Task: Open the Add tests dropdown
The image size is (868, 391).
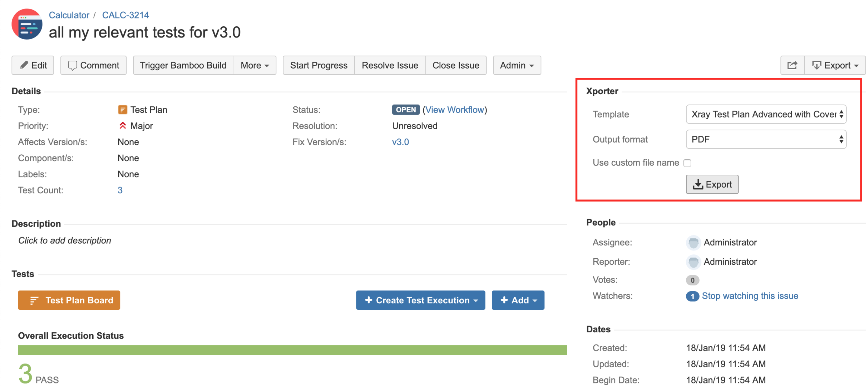Action: (518, 300)
